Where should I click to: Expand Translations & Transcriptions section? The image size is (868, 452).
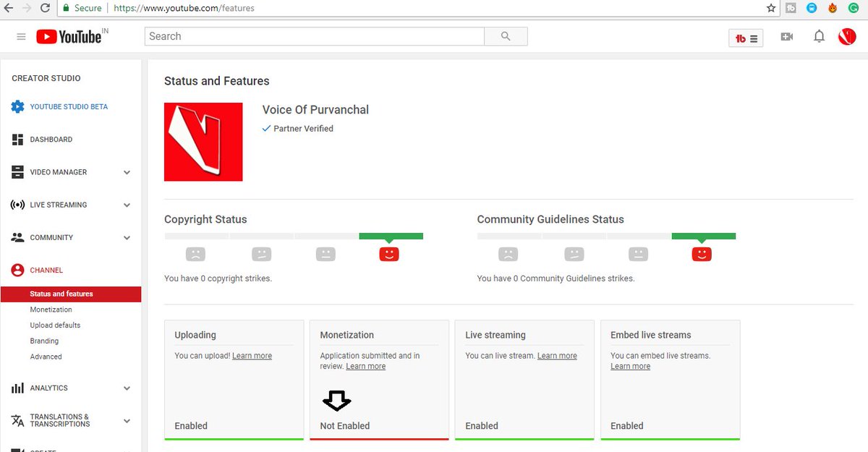(x=127, y=420)
